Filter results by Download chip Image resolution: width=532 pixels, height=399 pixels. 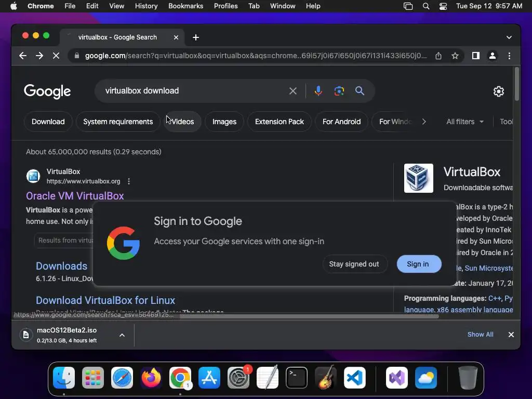coord(48,122)
